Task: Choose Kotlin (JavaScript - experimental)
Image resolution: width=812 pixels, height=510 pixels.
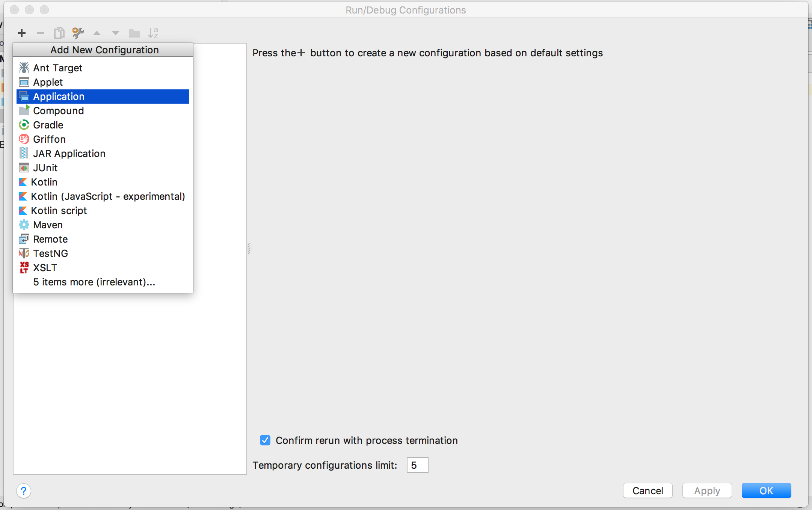Action: click(103, 196)
